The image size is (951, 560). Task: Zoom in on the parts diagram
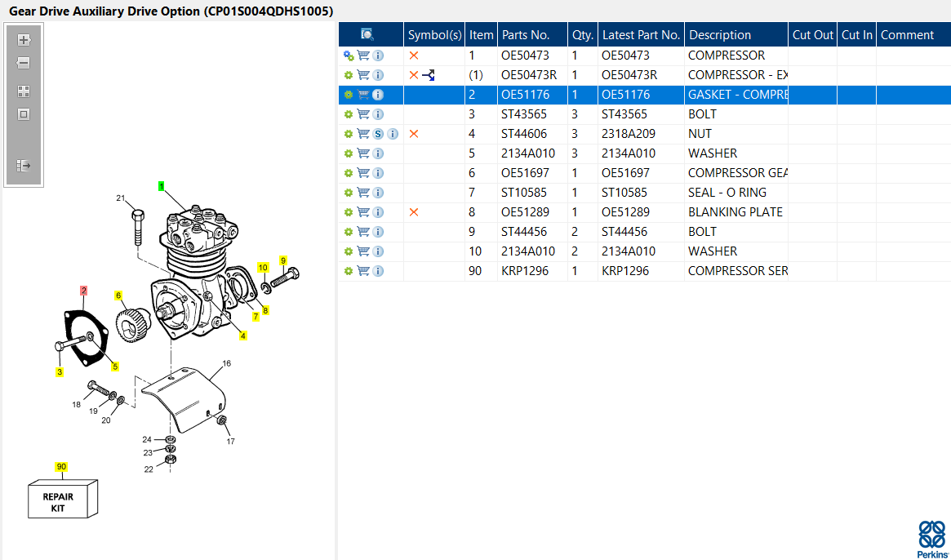pyautogui.click(x=24, y=40)
